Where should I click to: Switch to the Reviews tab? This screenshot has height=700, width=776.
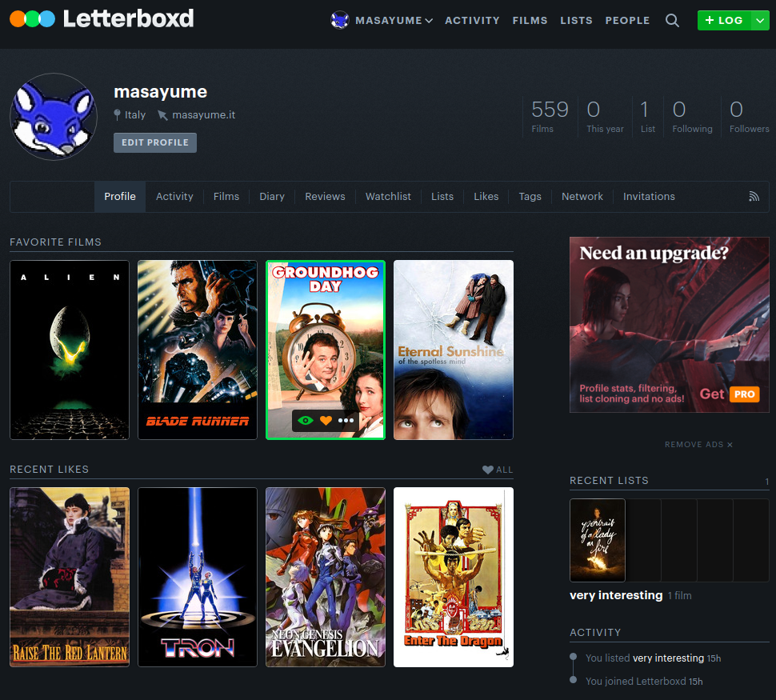(x=325, y=197)
